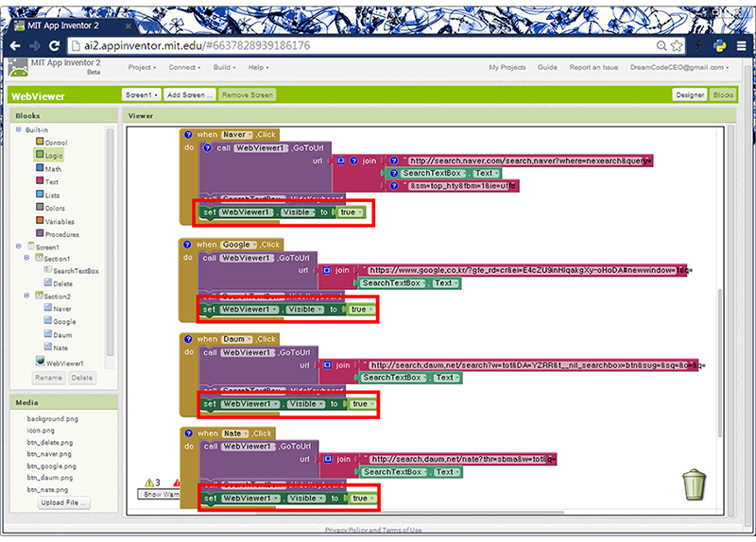Select the Lists blocks drawer
Image resolution: width=756 pixels, height=542 pixels.
click(x=48, y=195)
